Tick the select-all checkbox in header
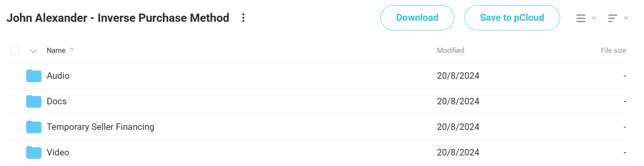The width and height of the screenshot is (644, 166). (15, 50)
